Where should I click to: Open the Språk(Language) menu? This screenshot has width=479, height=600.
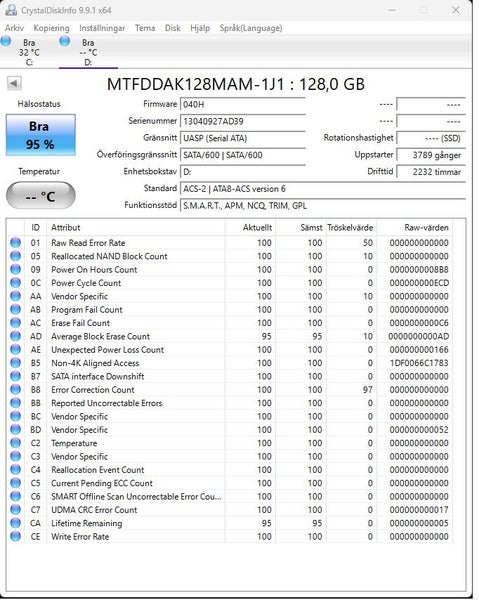coord(251,28)
